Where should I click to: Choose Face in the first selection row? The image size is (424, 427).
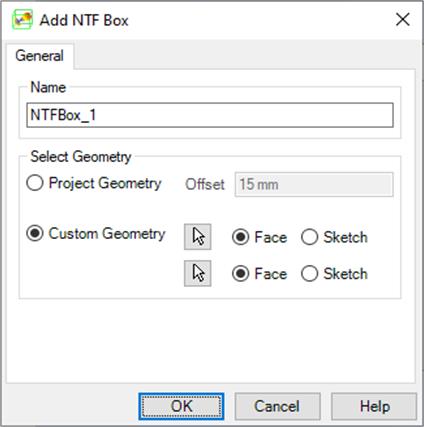point(259,237)
